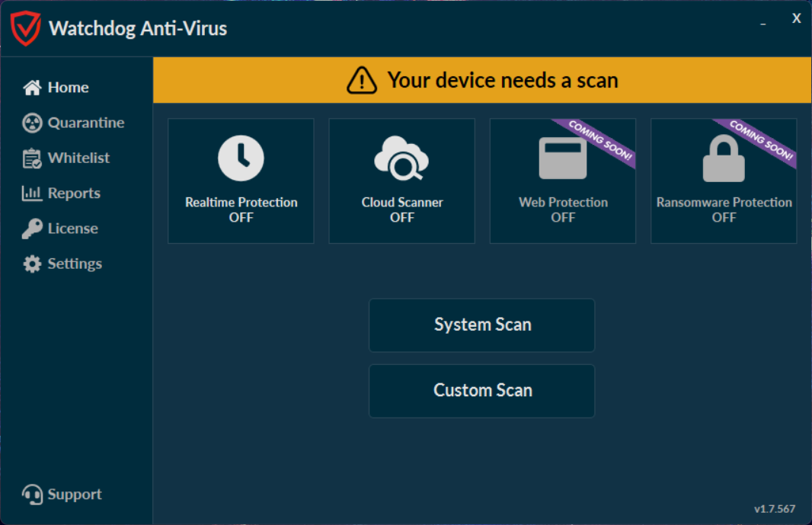Open the Quarantine section
This screenshot has height=525, width=812.
(86, 123)
